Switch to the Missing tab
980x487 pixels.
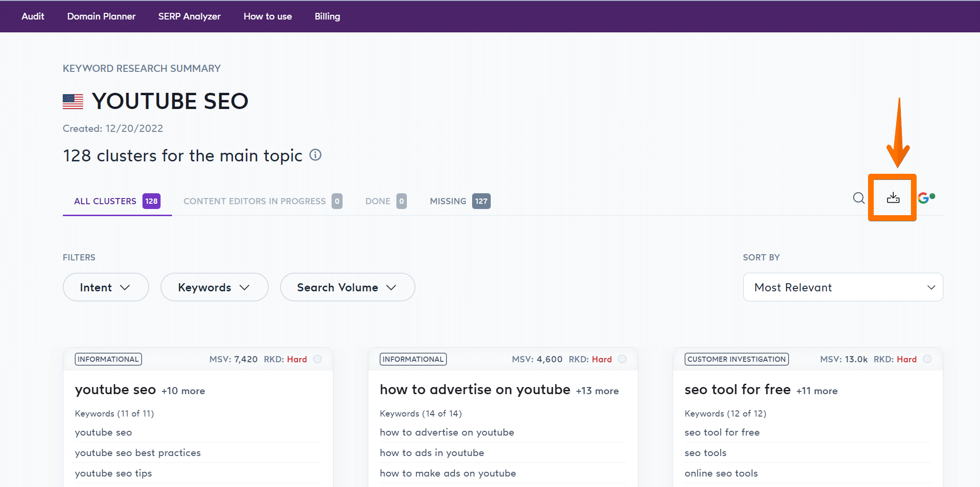tap(460, 201)
